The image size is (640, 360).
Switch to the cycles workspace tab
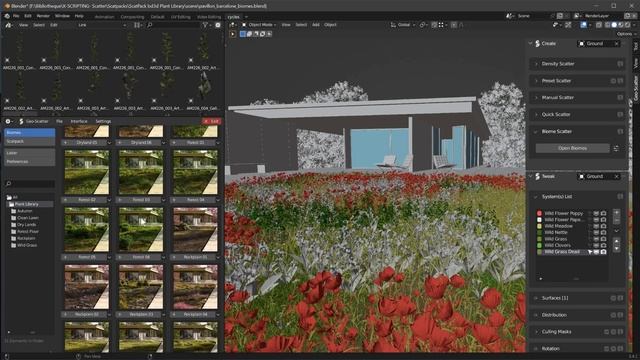(x=233, y=17)
